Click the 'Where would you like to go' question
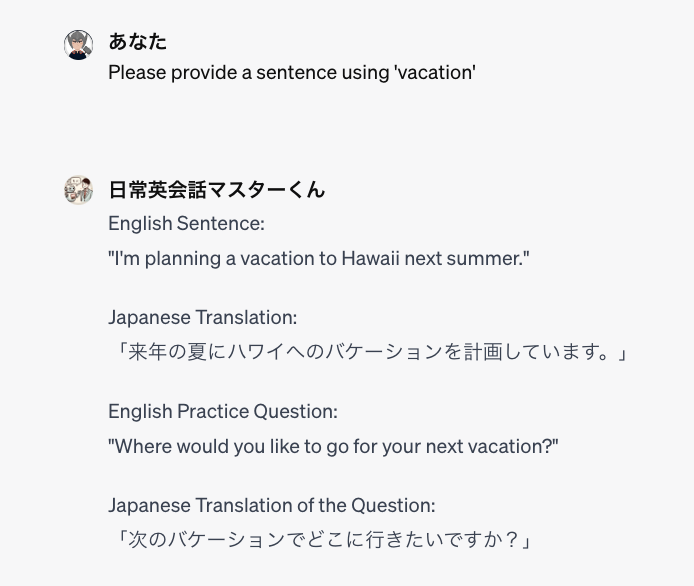The width and height of the screenshot is (694, 586). coord(332,447)
